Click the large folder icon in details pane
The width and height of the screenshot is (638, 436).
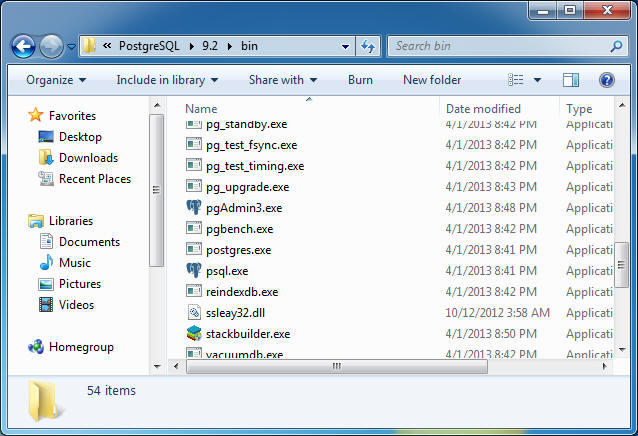pos(45,401)
